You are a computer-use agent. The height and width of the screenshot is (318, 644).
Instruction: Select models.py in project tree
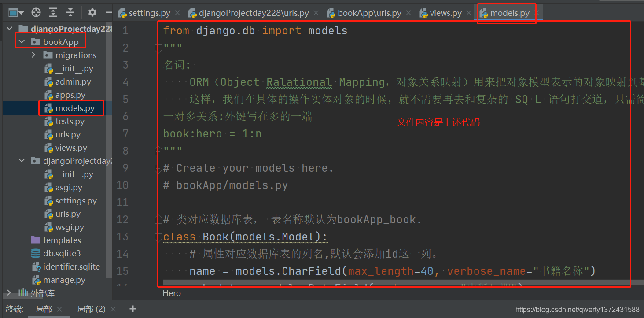point(75,108)
